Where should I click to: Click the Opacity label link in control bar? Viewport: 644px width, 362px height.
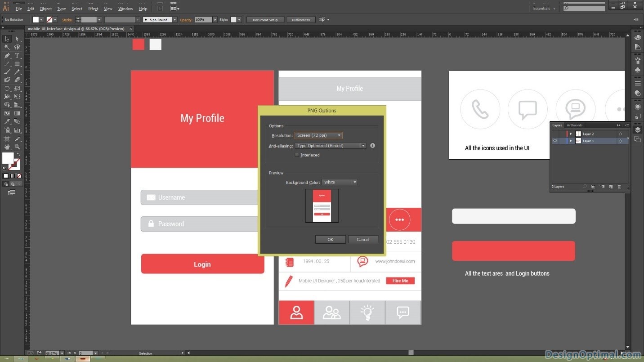coord(186,20)
